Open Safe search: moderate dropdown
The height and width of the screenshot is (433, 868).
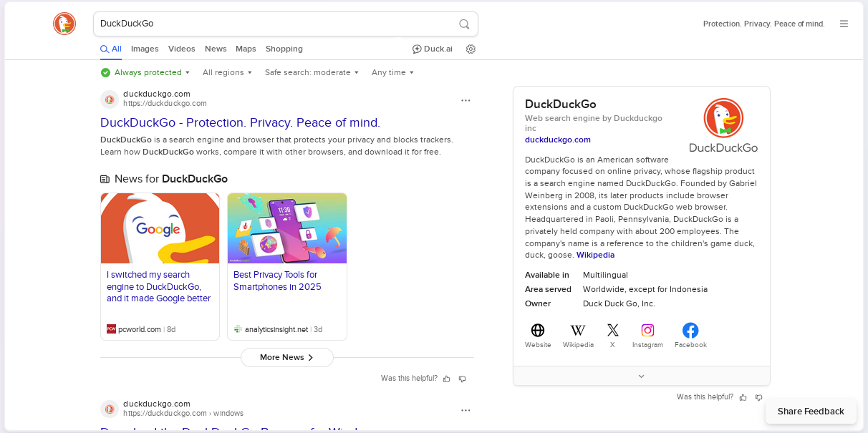[x=312, y=72]
